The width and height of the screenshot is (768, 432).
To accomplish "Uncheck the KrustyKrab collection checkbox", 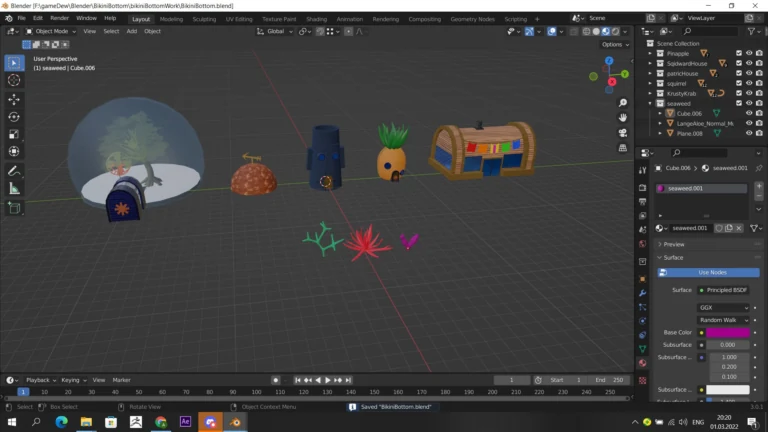I will (739, 93).
